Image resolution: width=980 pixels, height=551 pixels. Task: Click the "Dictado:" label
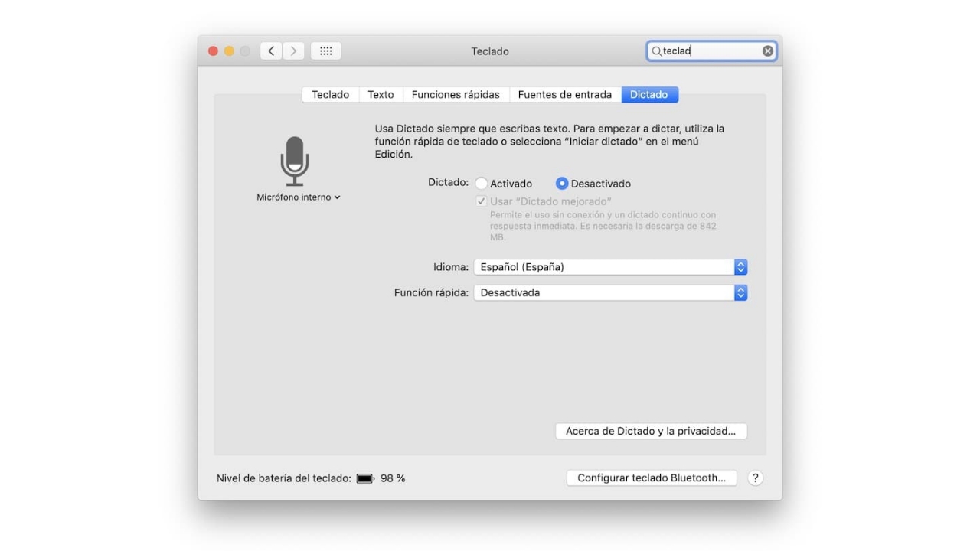[x=448, y=183]
